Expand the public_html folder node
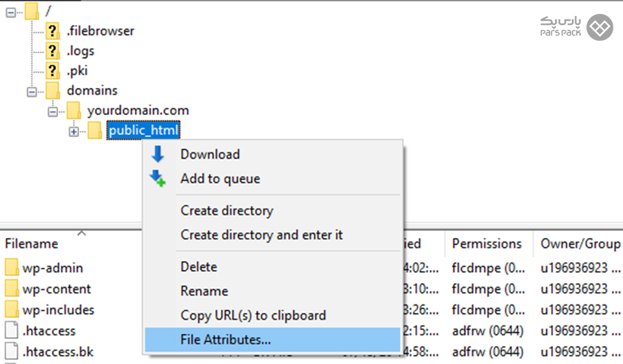Screen dimensions: 623x364 click(73, 131)
